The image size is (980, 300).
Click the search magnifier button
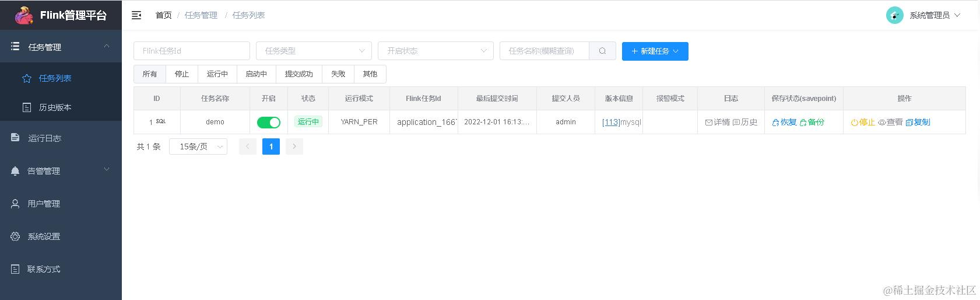tap(602, 51)
